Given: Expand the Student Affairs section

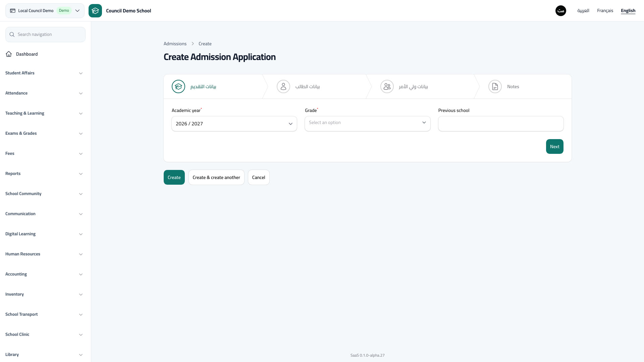Looking at the screenshot, I should pos(44,73).
